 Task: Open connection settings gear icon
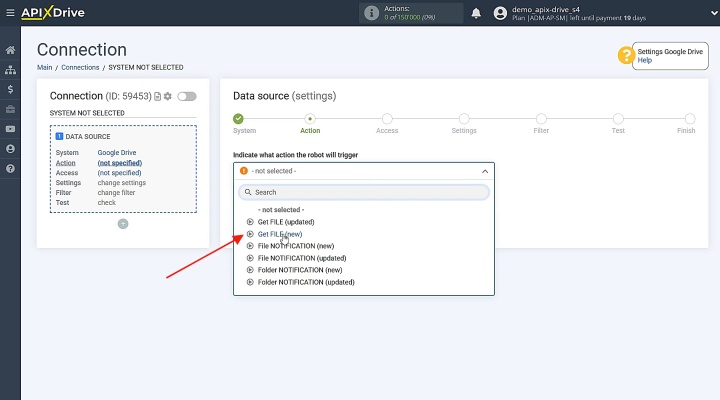tap(168, 96)
